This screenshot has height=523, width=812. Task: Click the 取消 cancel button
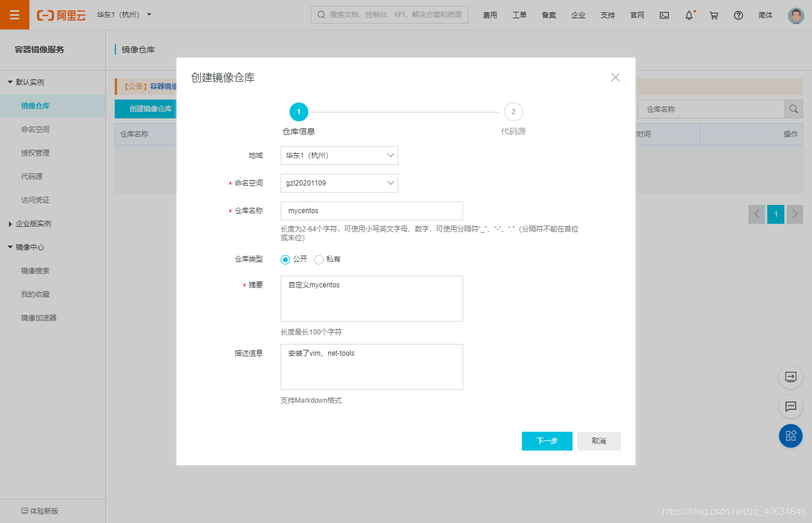599,441
